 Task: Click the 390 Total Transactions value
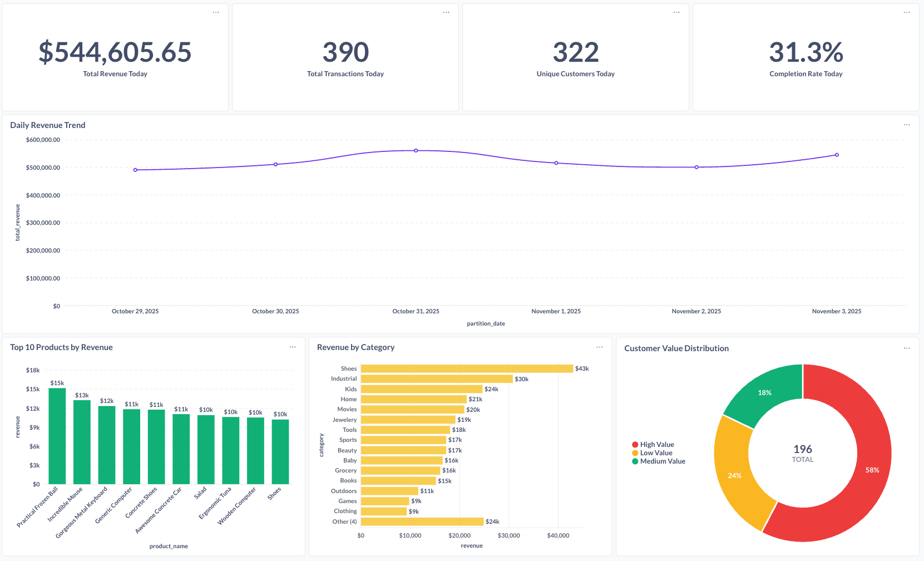[x=345, y=52]
